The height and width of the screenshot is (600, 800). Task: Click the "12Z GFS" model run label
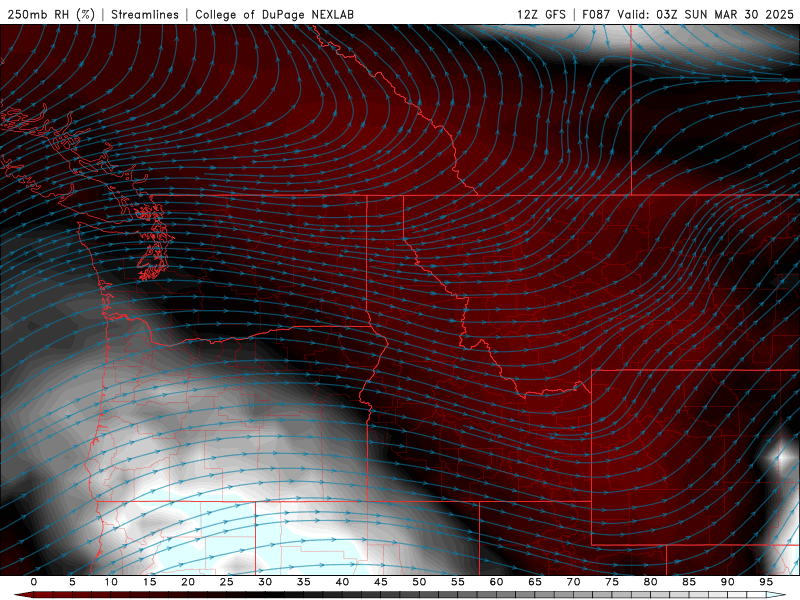point(541,14)
